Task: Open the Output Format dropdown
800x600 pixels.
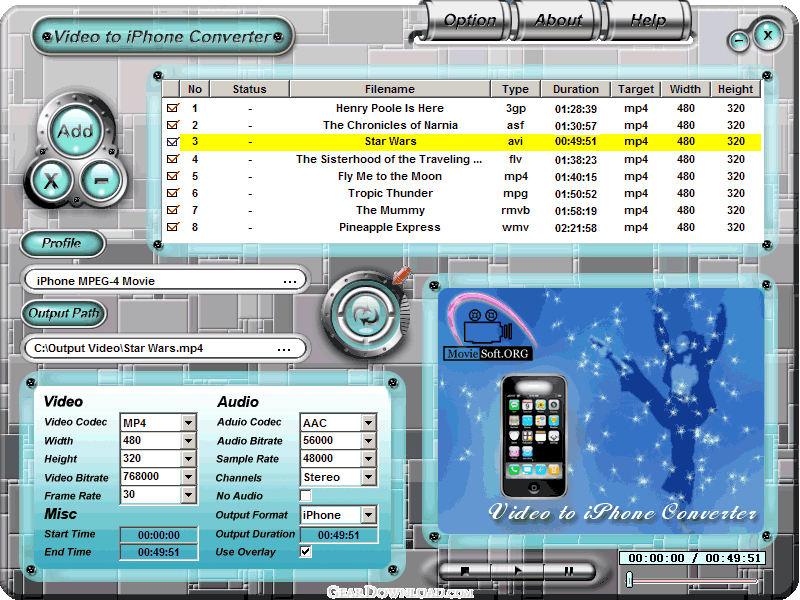Action: 368,515
